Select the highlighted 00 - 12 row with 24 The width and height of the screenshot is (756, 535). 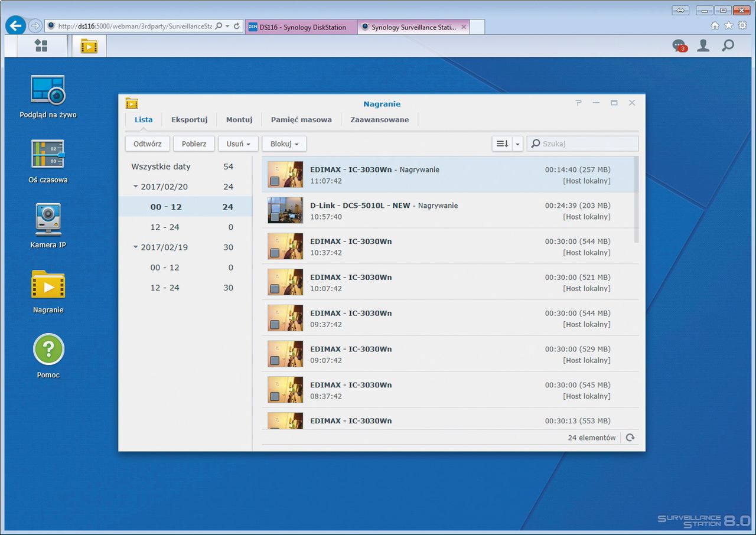185,207
